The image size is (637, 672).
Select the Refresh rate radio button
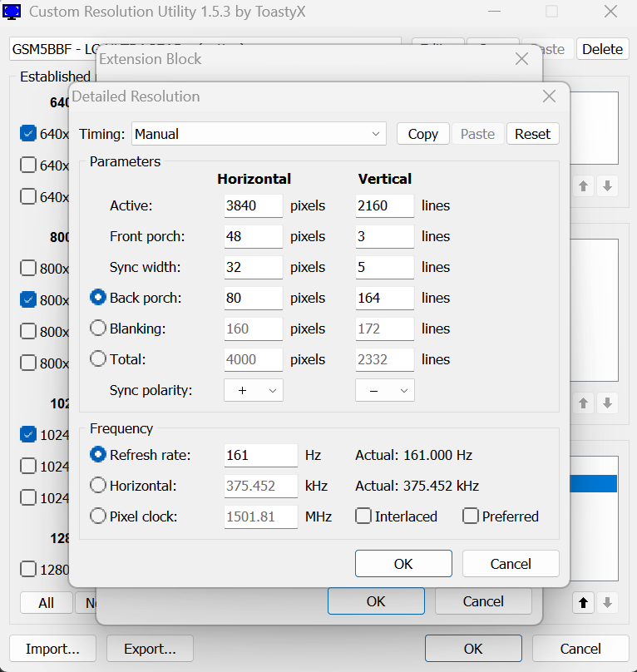click(x=98, y=454)
